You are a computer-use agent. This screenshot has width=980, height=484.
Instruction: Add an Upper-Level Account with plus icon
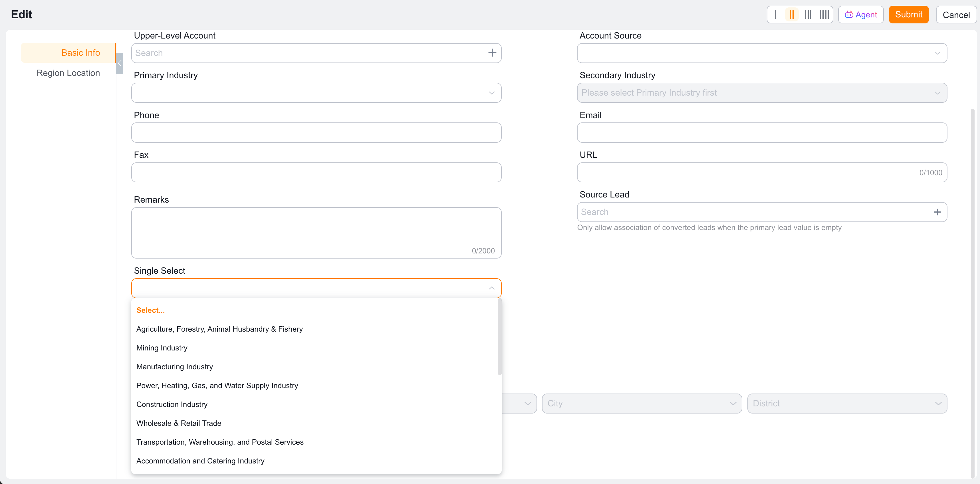(x=492, y=53)
